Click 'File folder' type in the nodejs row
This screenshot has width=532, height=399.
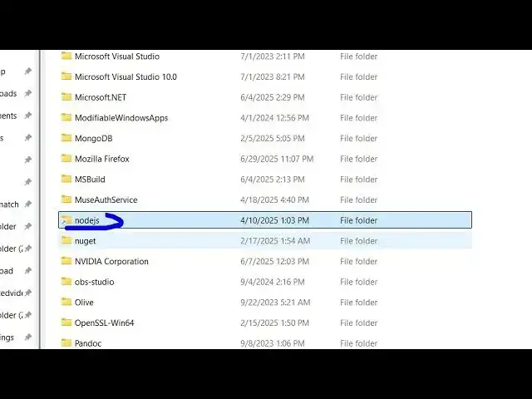pyautogui.click(x=358, y=220)
